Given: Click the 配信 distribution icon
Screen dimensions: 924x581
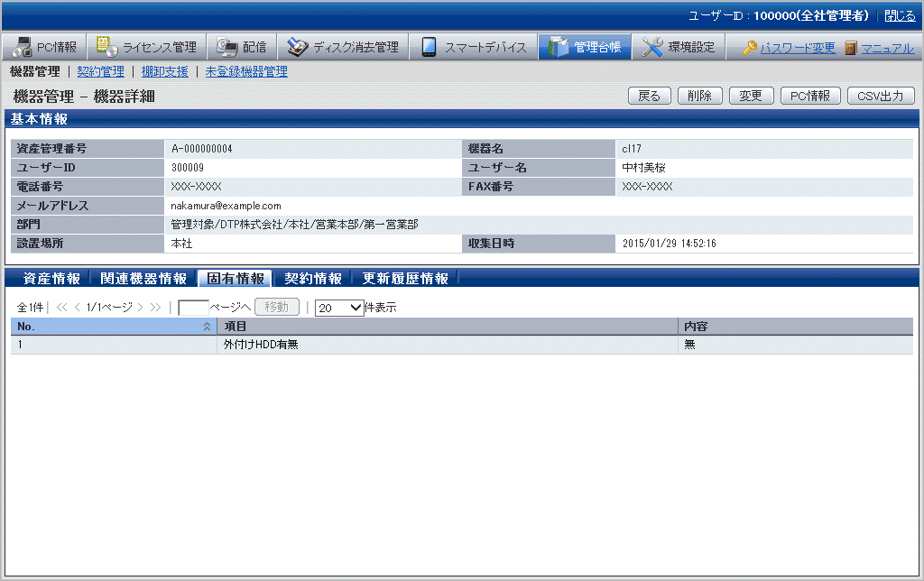Looking at the screenshot, I should [x=226, y=47].
